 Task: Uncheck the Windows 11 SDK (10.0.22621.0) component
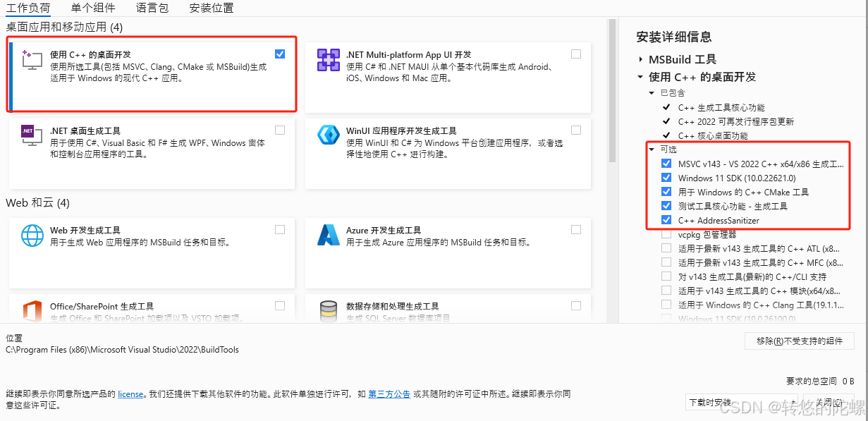pyautogui.click(x=666, y=178)
